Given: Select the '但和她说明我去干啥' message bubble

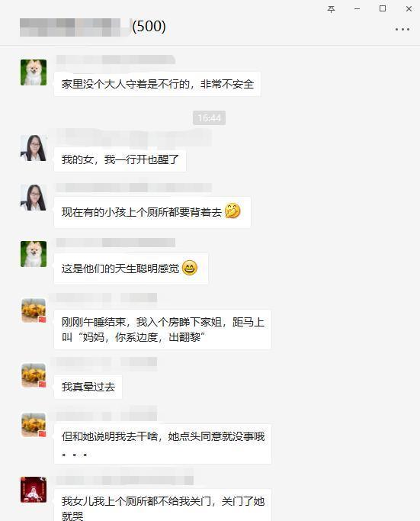Looking at the screenshot, I should coord(162,444).
